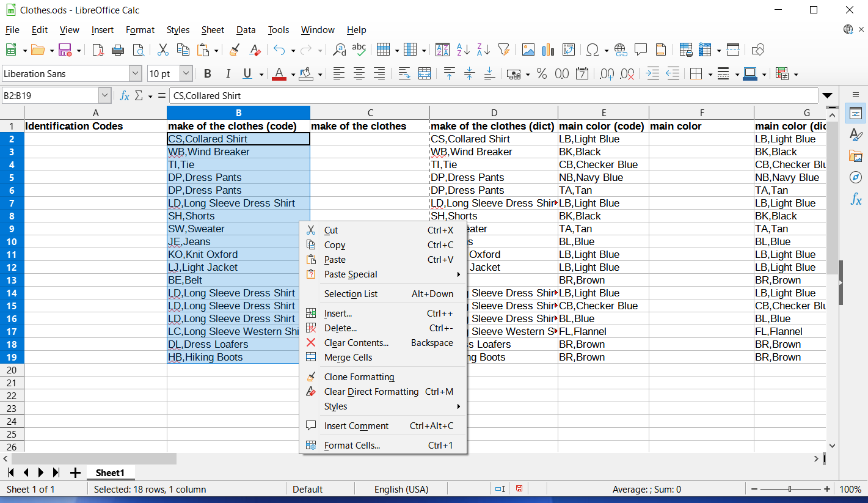This screenshot has width=868, height=503.
Task: Toggle Bold formatting
Action: [x=208, y=74]
